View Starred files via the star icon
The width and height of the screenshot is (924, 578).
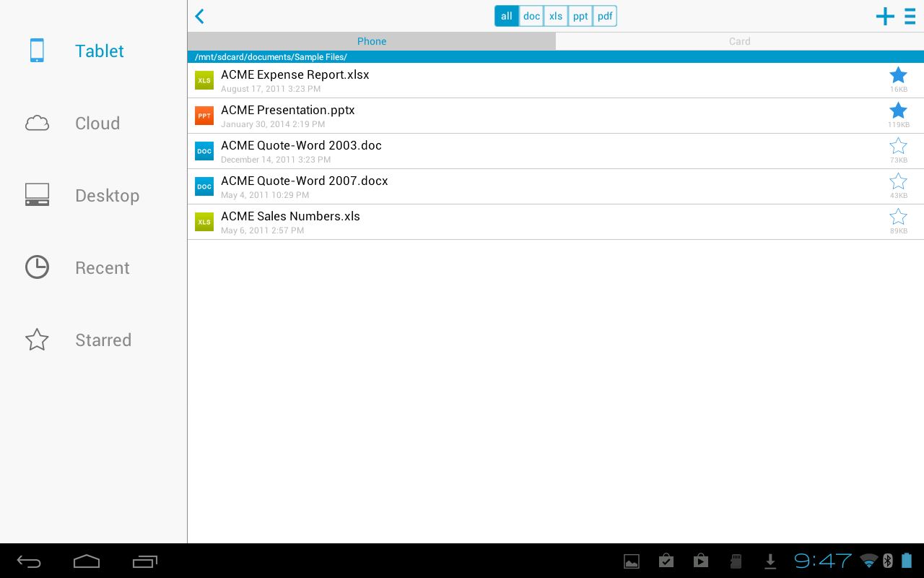coord(37,340)
